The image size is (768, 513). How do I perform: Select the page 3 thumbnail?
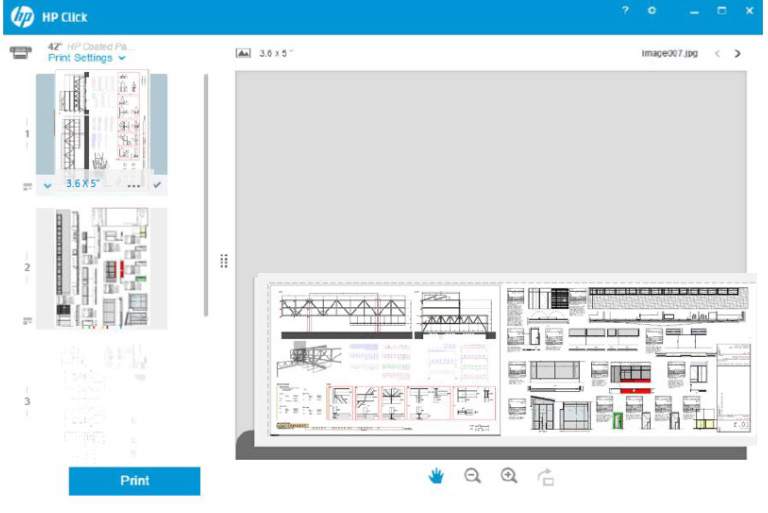tap(102, 400)
